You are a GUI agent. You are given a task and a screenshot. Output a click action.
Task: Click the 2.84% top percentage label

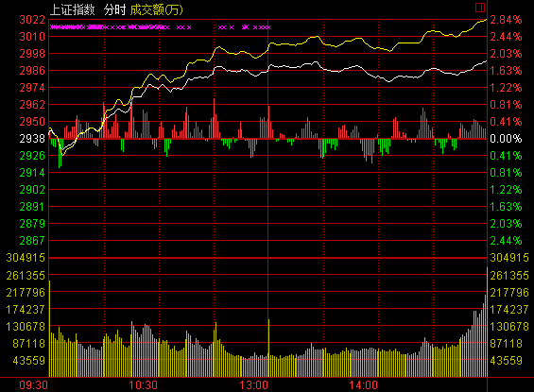pos(506,20)
